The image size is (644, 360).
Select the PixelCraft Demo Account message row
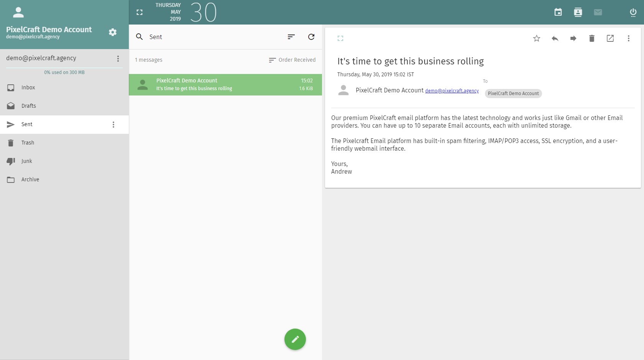(x=225, y=85)
